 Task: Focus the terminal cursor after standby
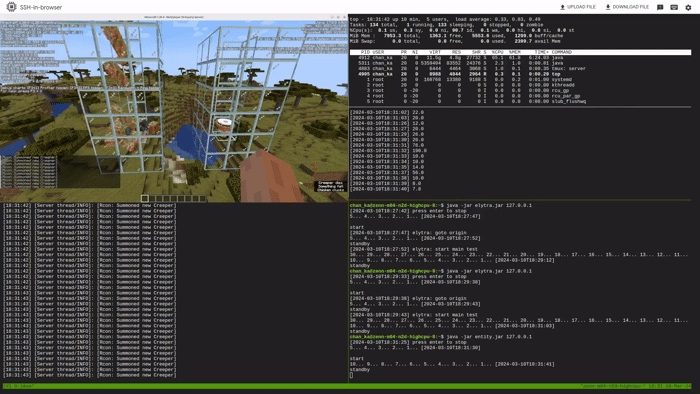[351, 375]
